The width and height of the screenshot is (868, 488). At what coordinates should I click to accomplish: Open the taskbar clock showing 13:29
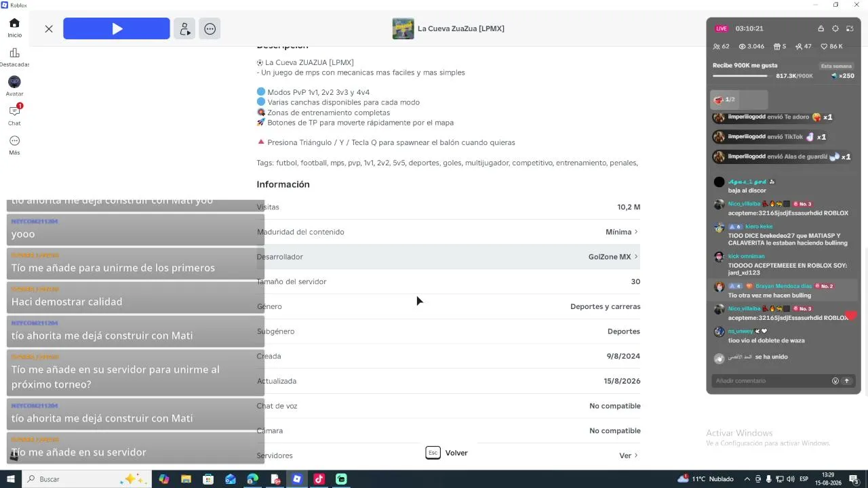tap(828, 479)
